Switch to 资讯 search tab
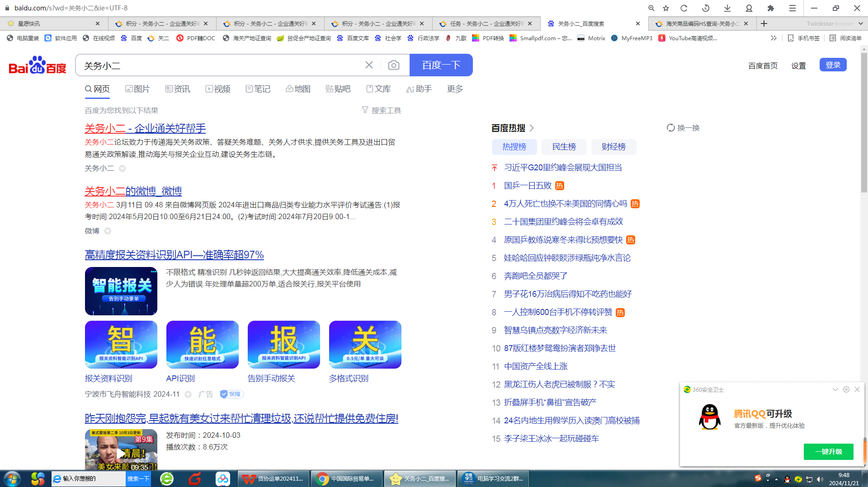This screenshot has width=868, height=487. [x=178, y=89]
